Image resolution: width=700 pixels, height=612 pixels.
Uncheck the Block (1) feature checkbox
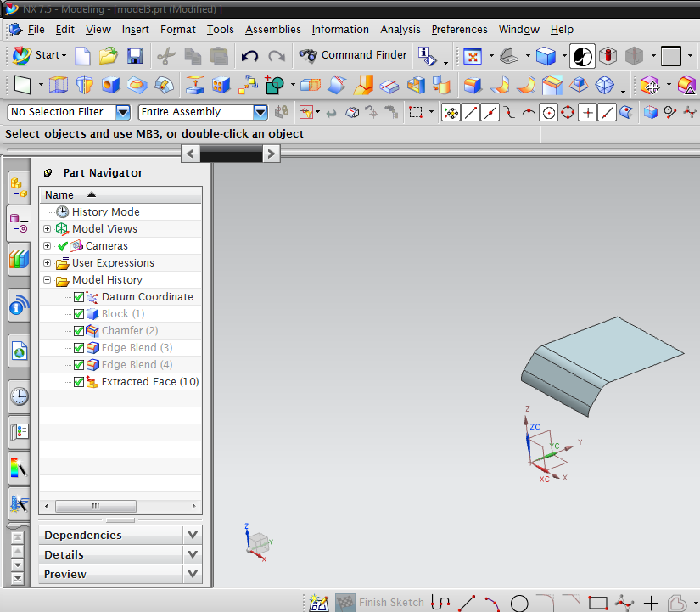click(x=78, y=313)
